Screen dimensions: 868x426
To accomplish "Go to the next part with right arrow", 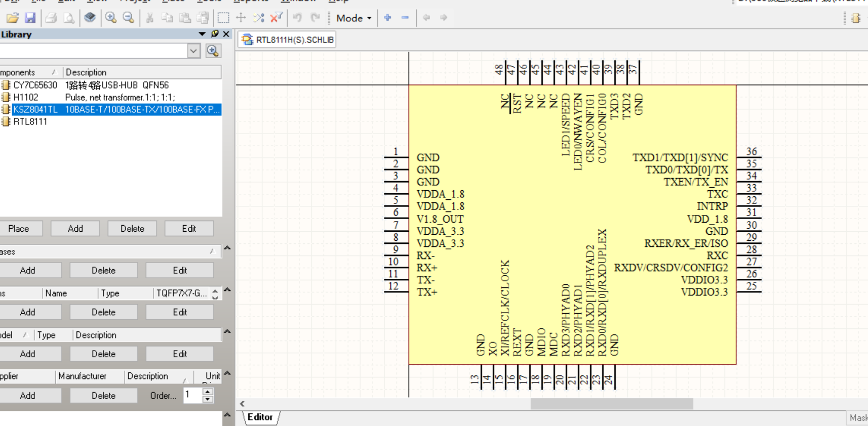I will [444, 18].
